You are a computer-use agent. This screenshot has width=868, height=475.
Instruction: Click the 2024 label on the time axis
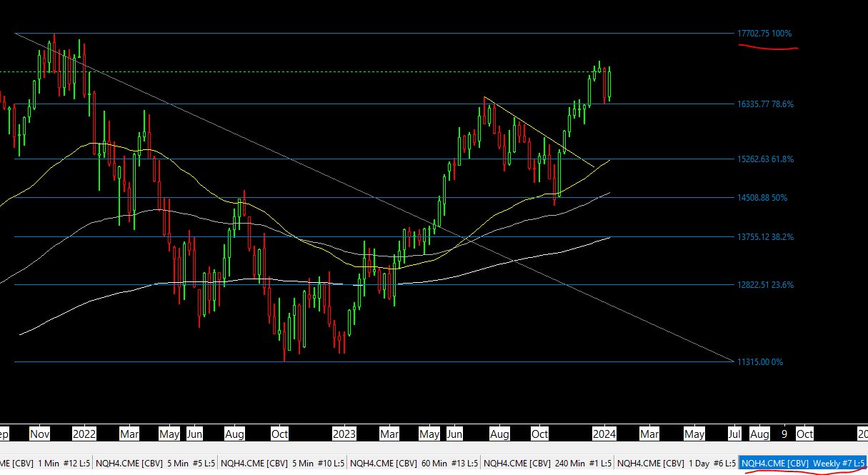[x=605, y=434]
